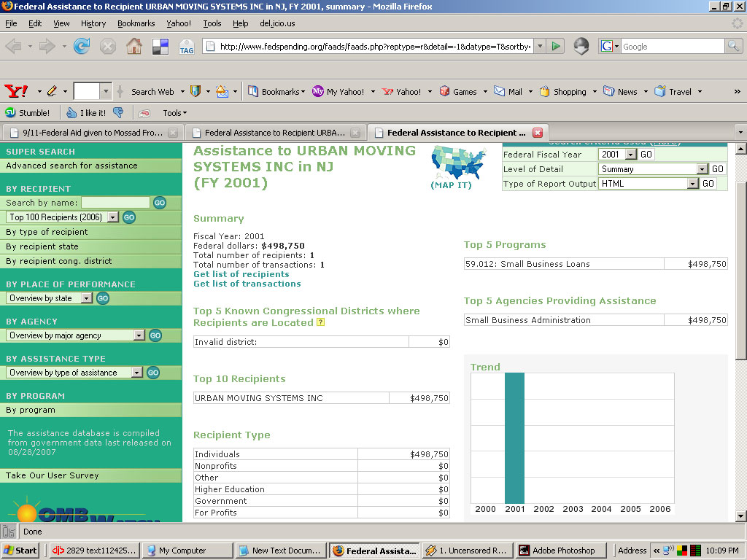
Task: Click Get list of recipients link
Action: tap(241, 274)
